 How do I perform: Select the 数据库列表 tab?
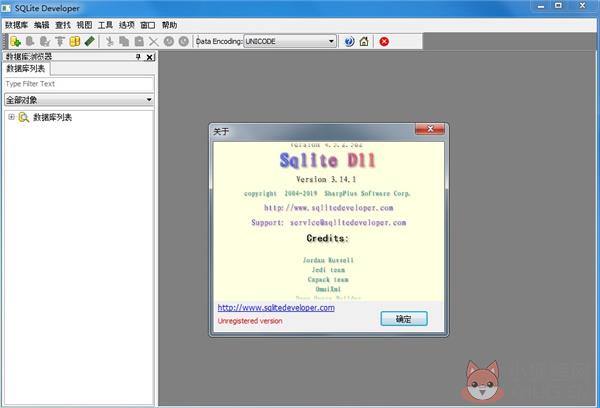click(26, 69)
